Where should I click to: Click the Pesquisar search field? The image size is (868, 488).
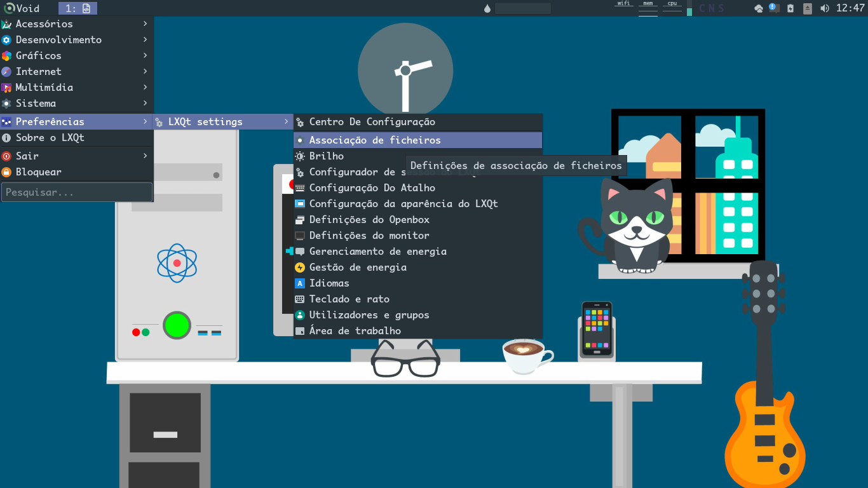click(x=76, y=192)
